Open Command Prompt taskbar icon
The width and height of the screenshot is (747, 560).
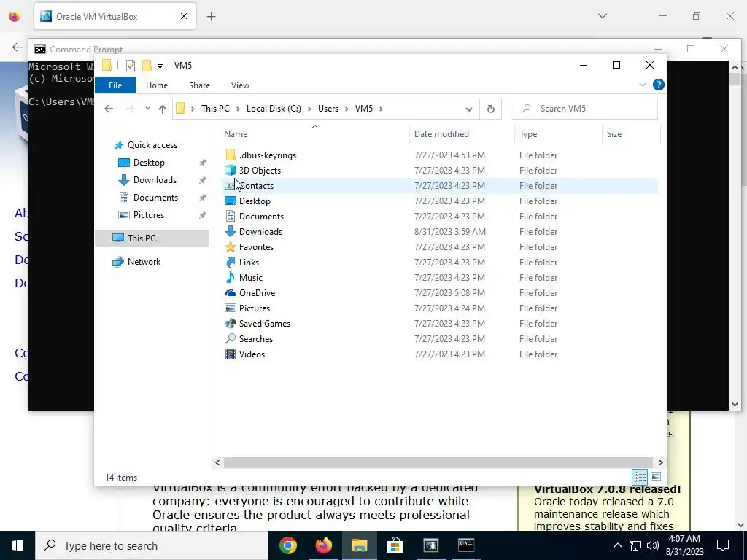pos(466,545)
